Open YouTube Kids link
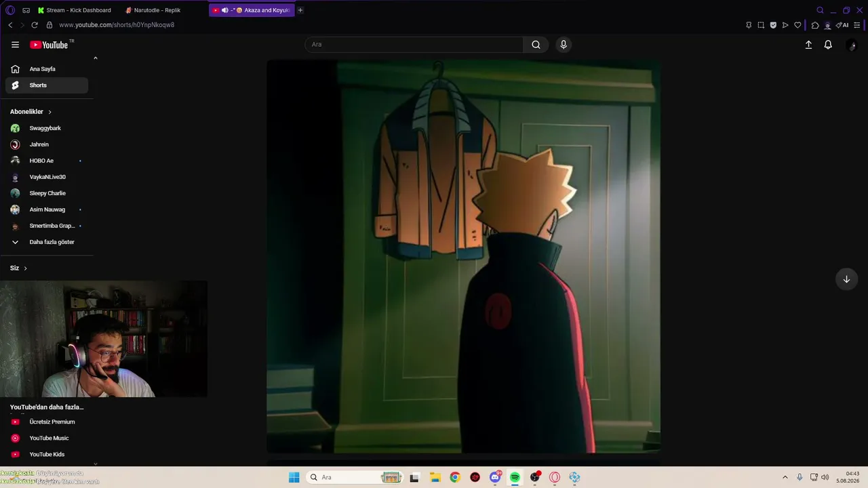 47,454
